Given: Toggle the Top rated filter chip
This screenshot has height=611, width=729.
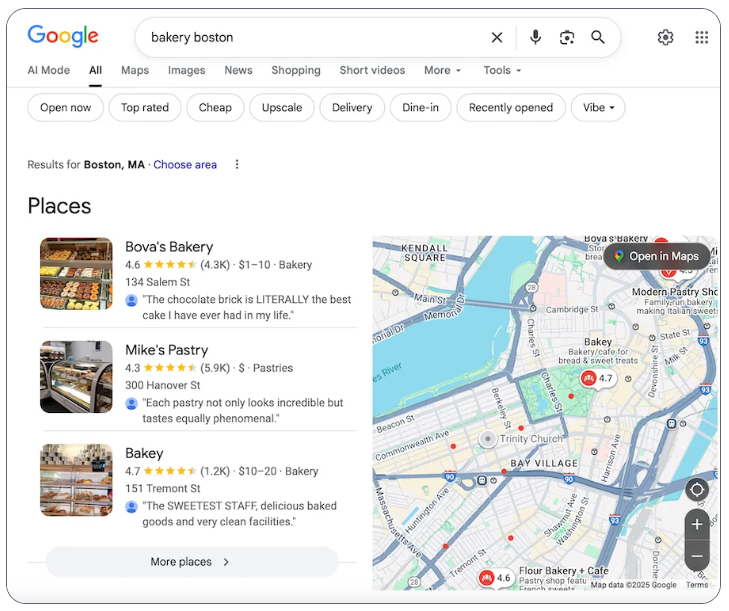Looking at the screenshot, I should (x=145, y=108).
